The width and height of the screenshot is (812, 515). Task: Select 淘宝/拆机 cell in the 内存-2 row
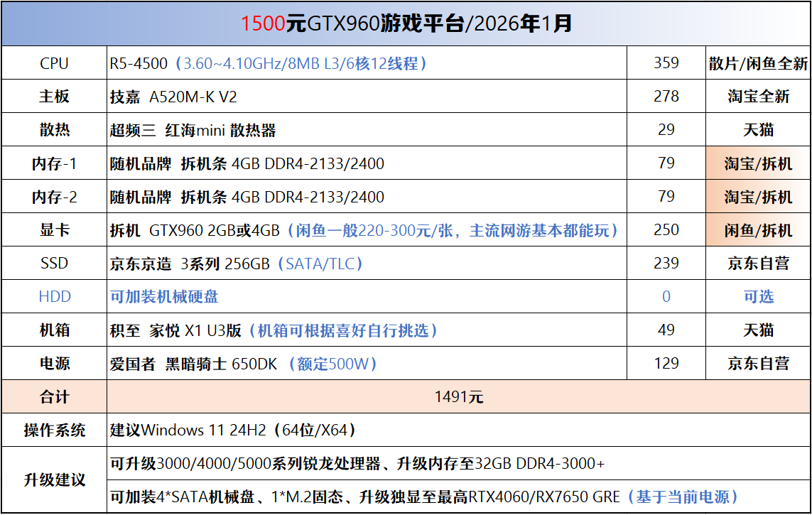[758, 196]
